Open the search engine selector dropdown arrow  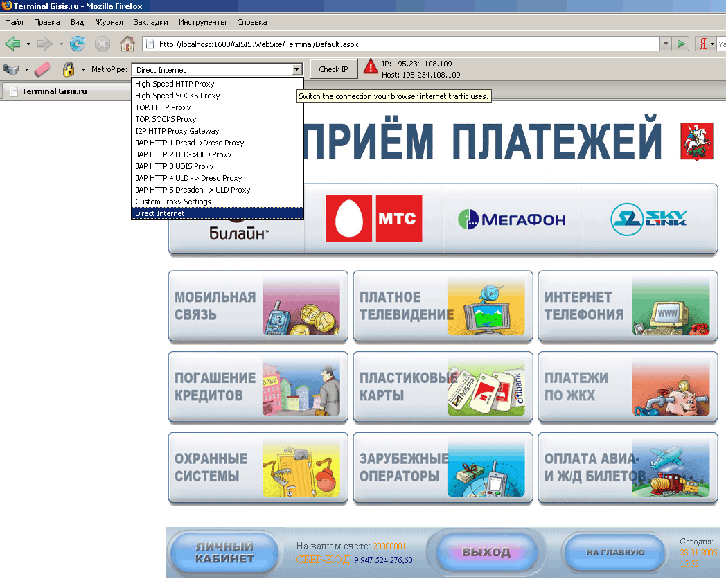point(712,44)
